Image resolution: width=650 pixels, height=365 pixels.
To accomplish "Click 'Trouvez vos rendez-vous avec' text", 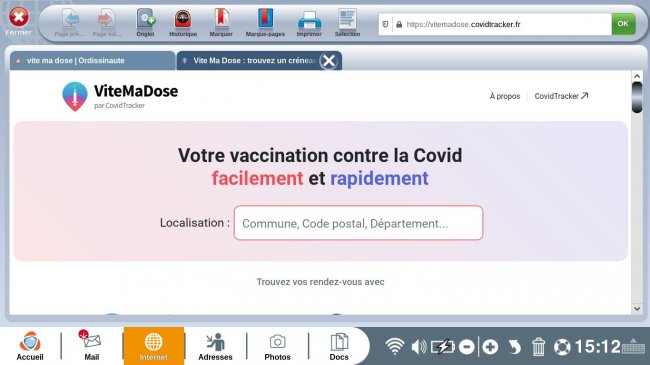I will (320, 282).
